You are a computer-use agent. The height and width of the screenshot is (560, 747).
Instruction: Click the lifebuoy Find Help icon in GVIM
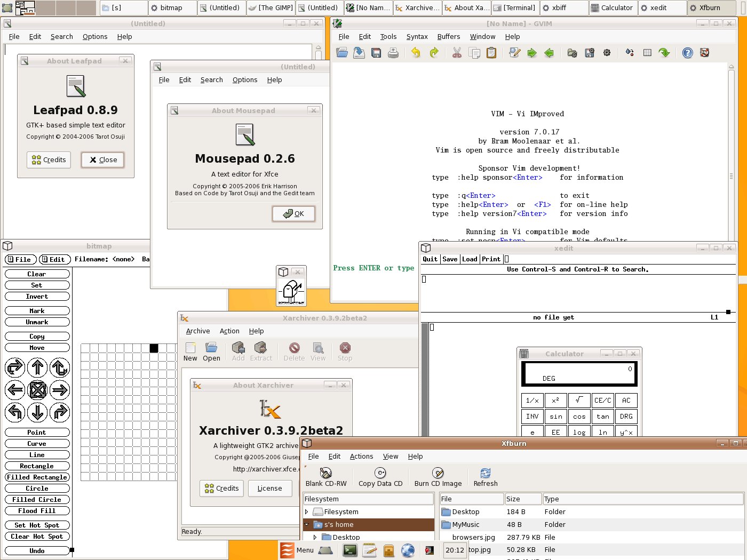pyautogui.click(x=705, y=53)
